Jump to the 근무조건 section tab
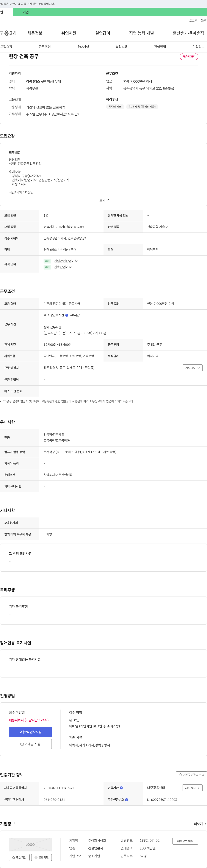Viewport: 207px width, 868px height. pyautogui.click(x=45, y=47)
